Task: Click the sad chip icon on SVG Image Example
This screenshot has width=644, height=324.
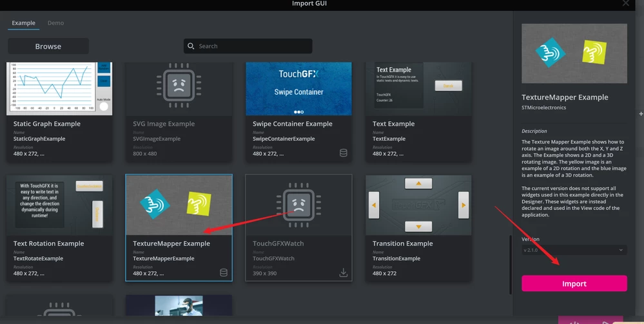Action: coord(179,86)
